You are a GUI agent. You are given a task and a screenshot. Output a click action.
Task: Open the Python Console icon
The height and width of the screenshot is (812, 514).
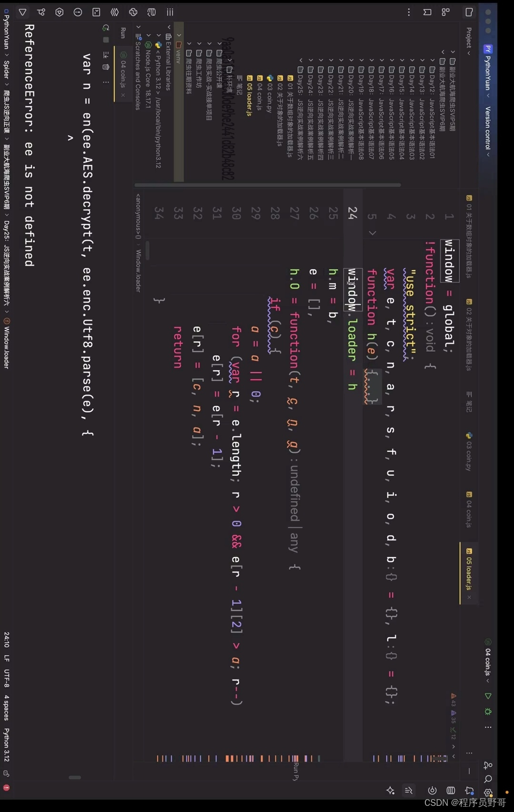tap(133, 12)
